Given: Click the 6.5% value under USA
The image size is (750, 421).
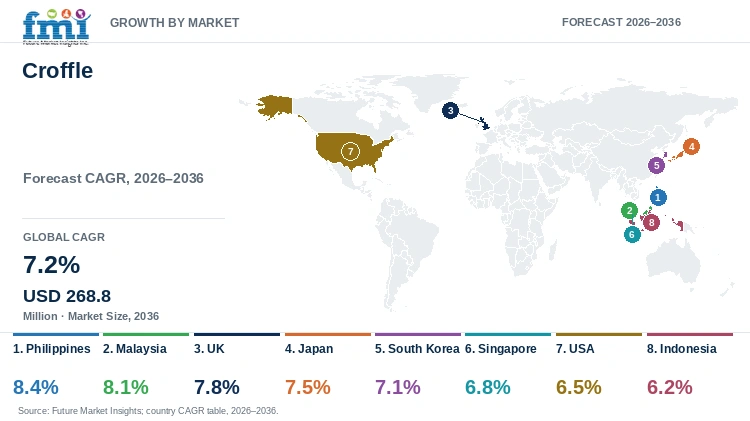Looking at the screenshot, I should (x=579, y=387).
